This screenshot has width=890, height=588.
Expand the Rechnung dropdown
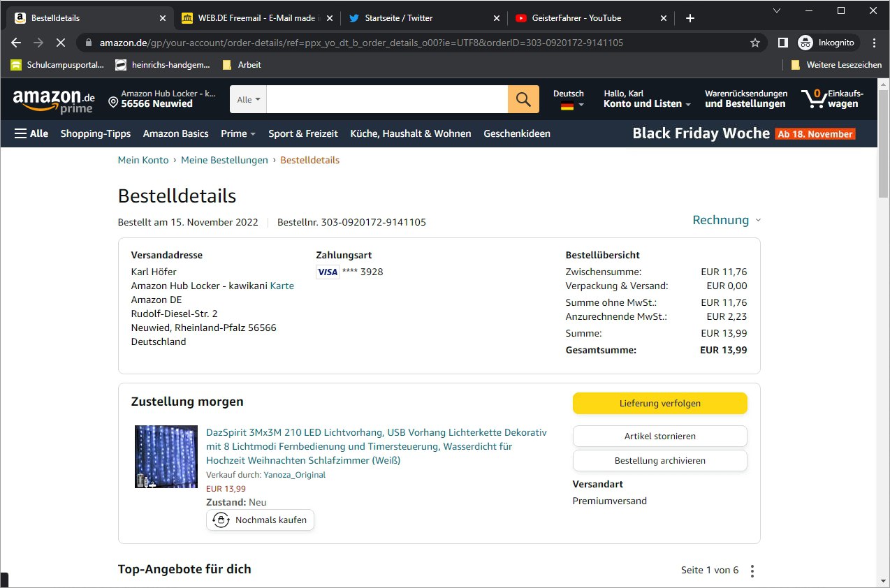pos(727,220)
